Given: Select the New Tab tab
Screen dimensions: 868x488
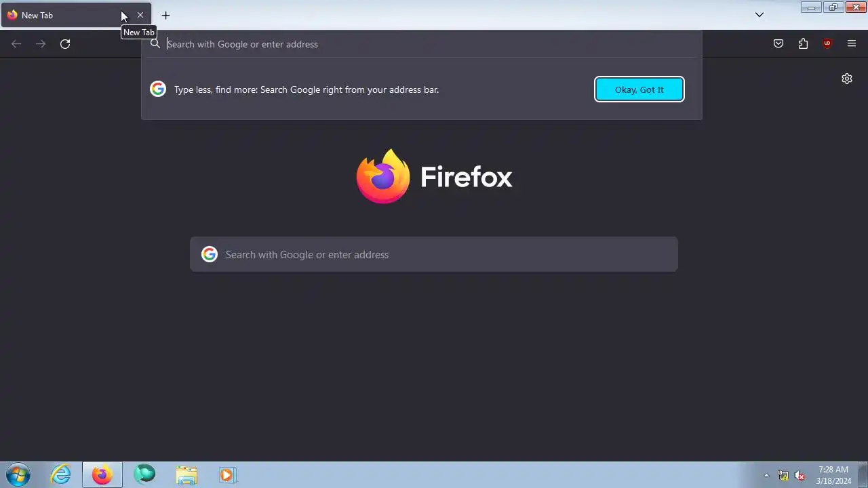Looking at the screenshot, I should 76,15.
